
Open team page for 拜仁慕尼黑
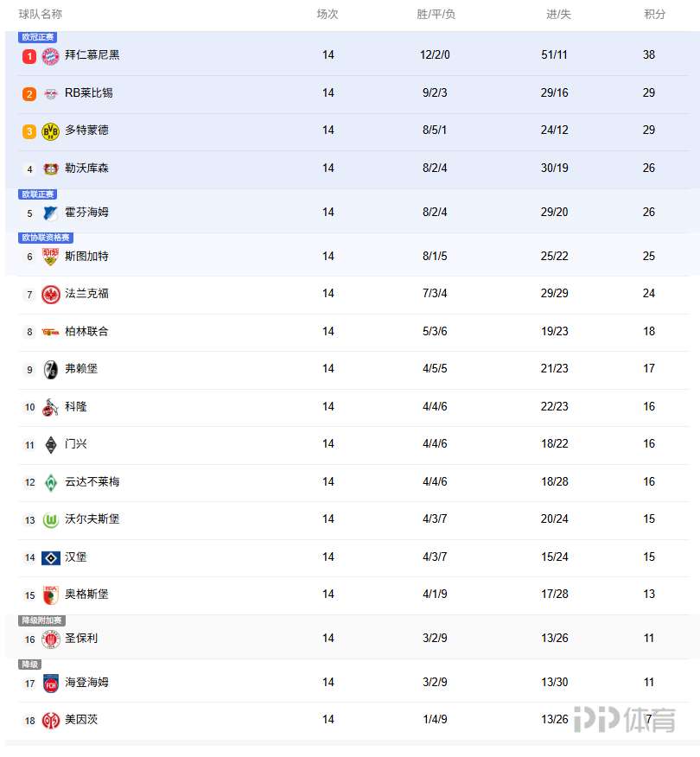coord(92,55)
